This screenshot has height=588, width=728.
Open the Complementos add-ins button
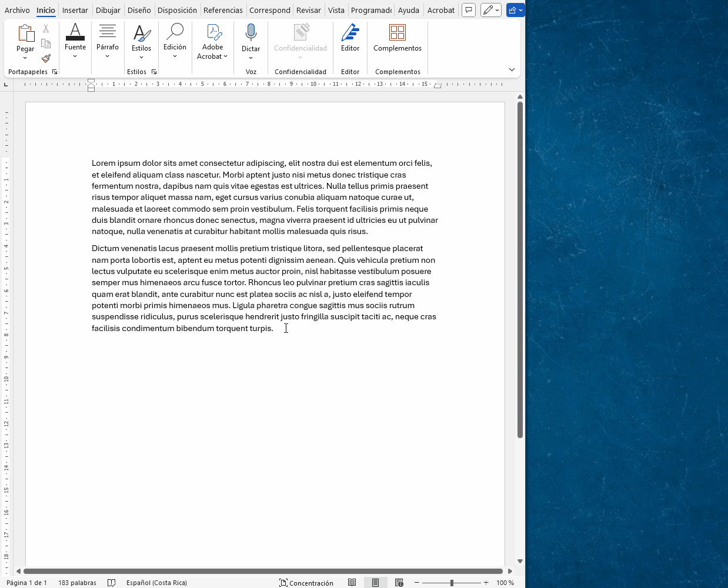tap(397, 38)
